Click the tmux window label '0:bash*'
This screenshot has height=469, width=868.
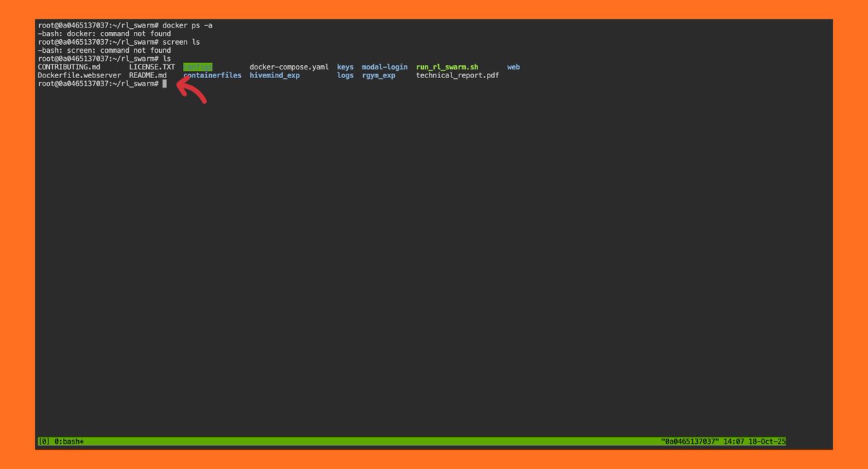(69, 441)
